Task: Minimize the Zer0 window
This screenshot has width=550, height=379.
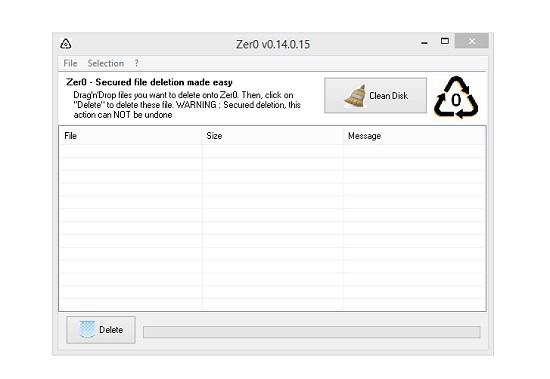Action: pos(424,42)
